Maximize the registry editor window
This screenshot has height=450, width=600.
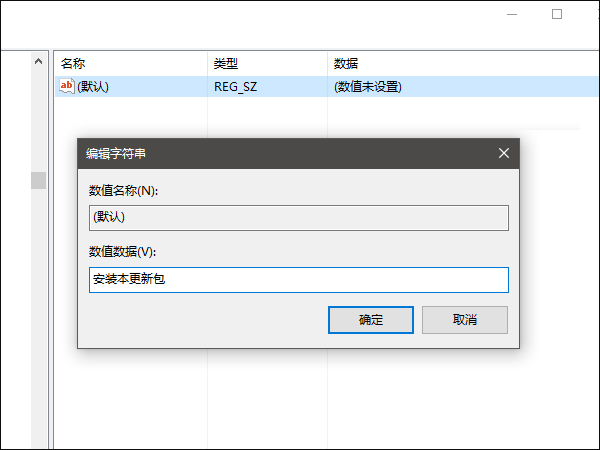557,15
